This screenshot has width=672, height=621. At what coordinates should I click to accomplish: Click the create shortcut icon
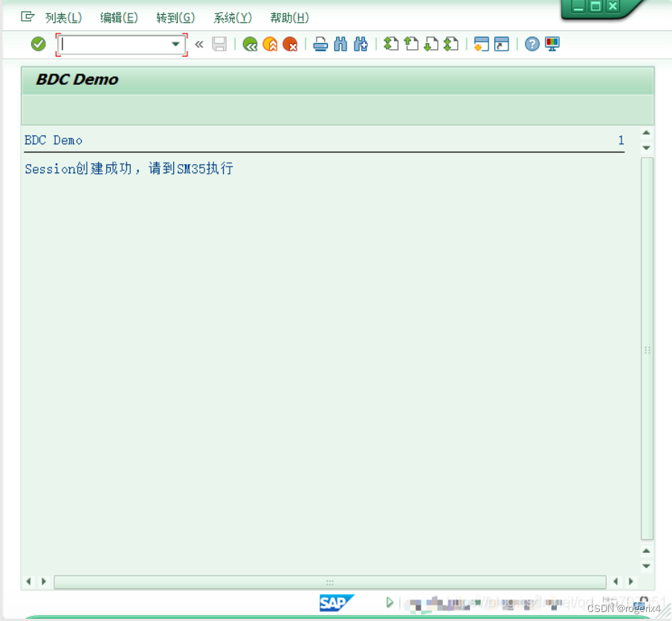pos(502,44)
